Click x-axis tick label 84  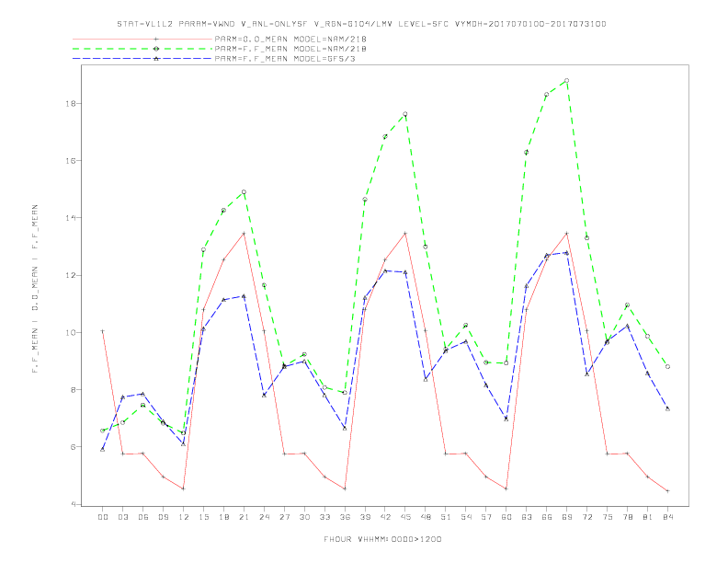pyautogui.click(x=667, y=517)
